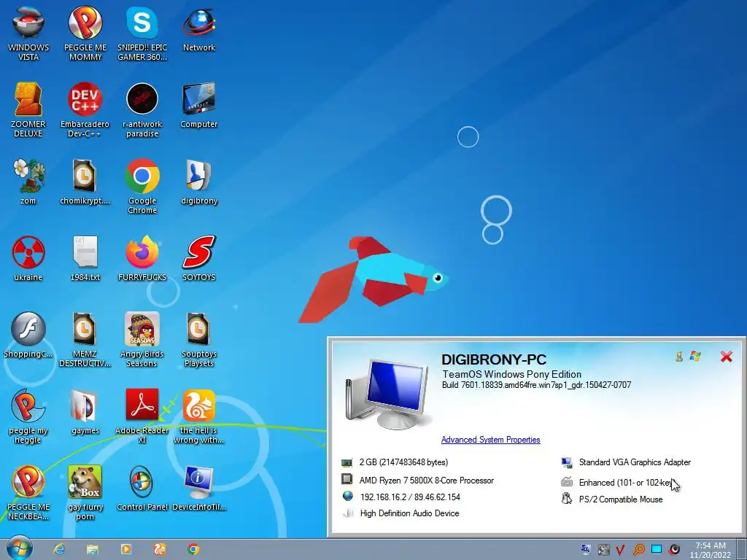The width and height of the screenshot is (747, 560).
Task: Click the grey puzzle-piece tray icon
Action: [603, 550]
